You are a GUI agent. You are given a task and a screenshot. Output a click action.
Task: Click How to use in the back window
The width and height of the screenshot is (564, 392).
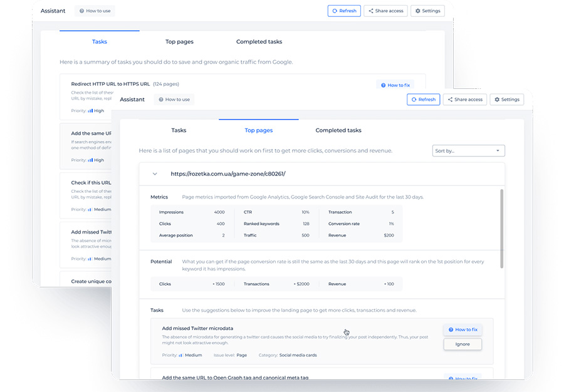(95, 11)
